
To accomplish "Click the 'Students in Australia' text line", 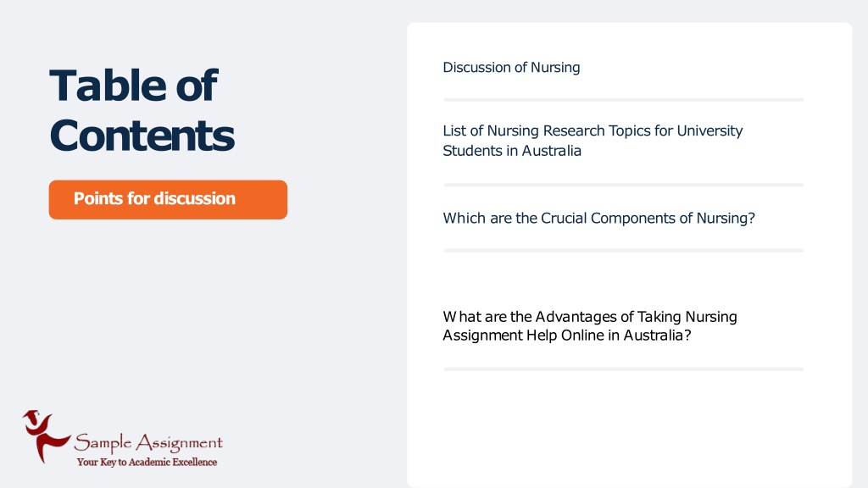I will 511,151.
